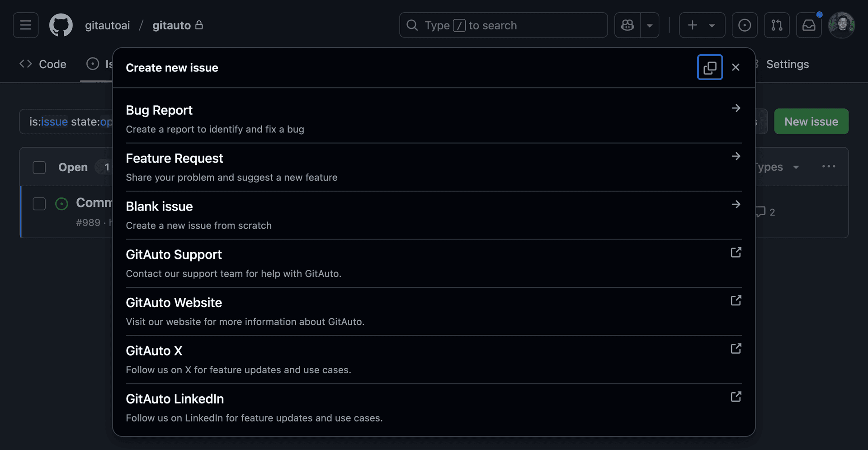The width and height of the screenshot is (868, 450).
Task: Click external link icon for GitAuto X
Action: pos(736,348)
